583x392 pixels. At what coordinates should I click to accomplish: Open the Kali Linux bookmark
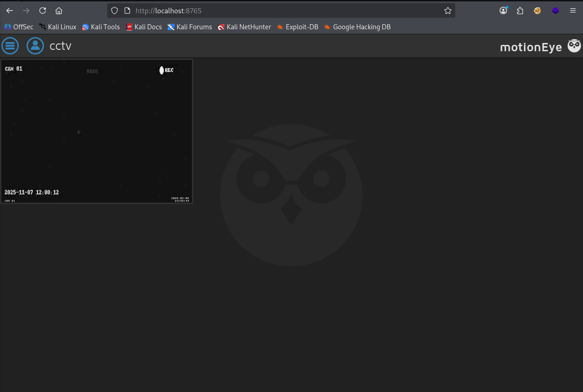(x=58, y=27)
